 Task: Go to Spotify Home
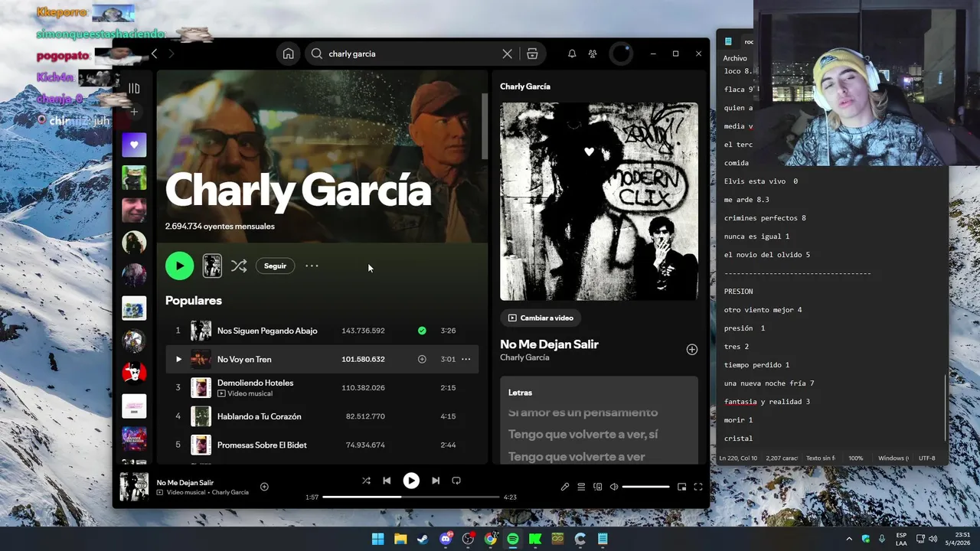[x=288, y=54]
